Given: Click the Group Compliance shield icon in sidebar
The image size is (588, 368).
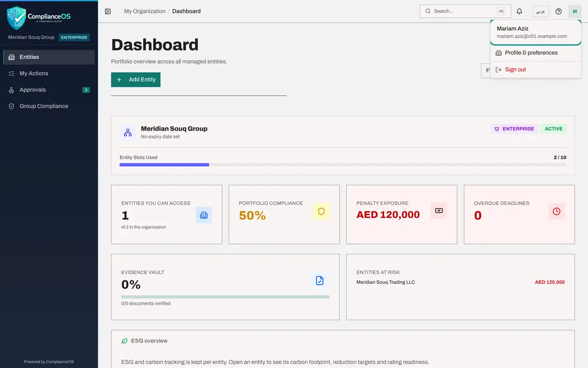Looking at the screenshot, I should [11, 106].
